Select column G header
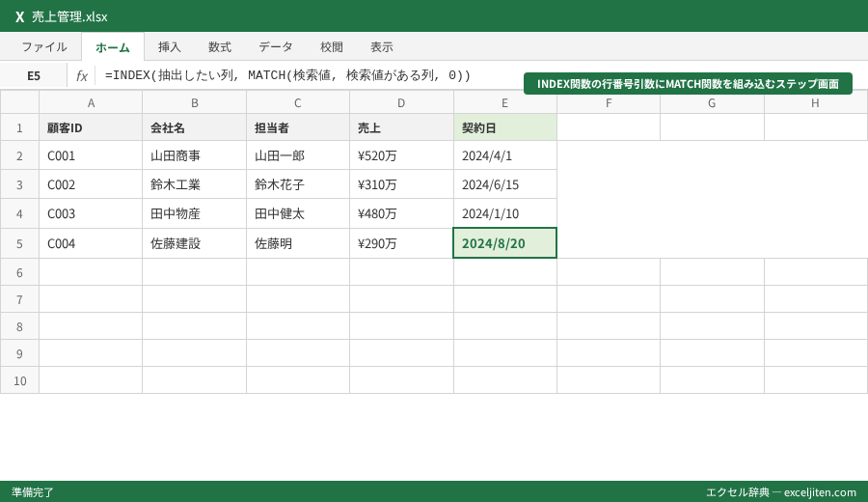The width and height of the screenshot is (868, 502). click(712, 103)
